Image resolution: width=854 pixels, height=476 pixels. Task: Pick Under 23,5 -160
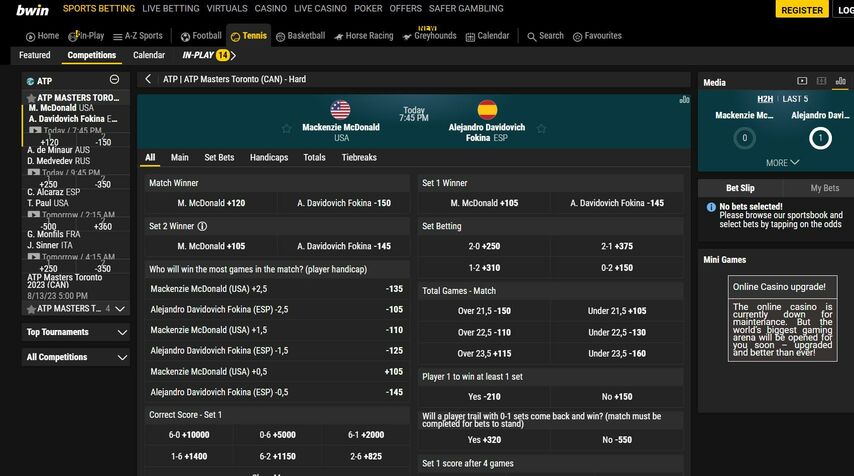click(x=617, y=353)
